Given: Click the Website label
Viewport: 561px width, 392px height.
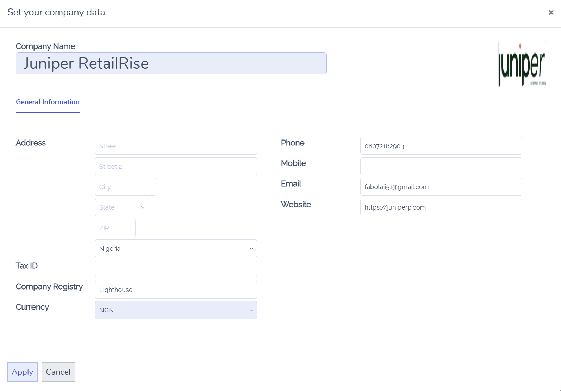Looking at the screenshot, I should point(296,205).
